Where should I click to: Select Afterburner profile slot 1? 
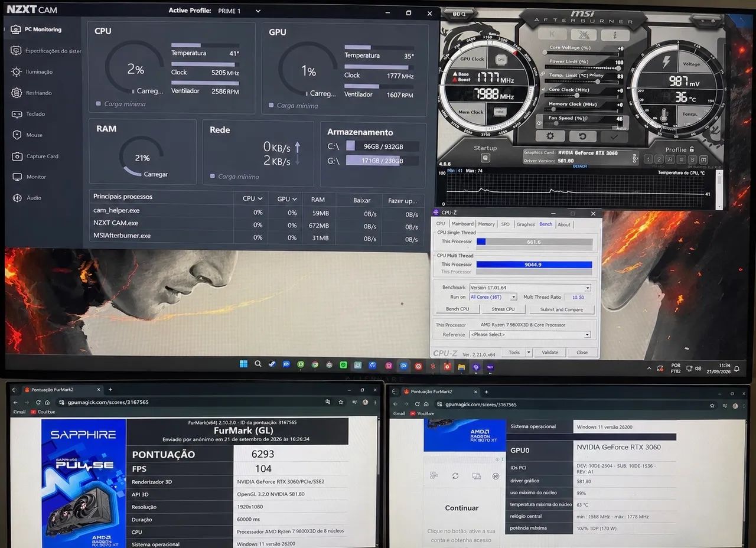[648, 159]
